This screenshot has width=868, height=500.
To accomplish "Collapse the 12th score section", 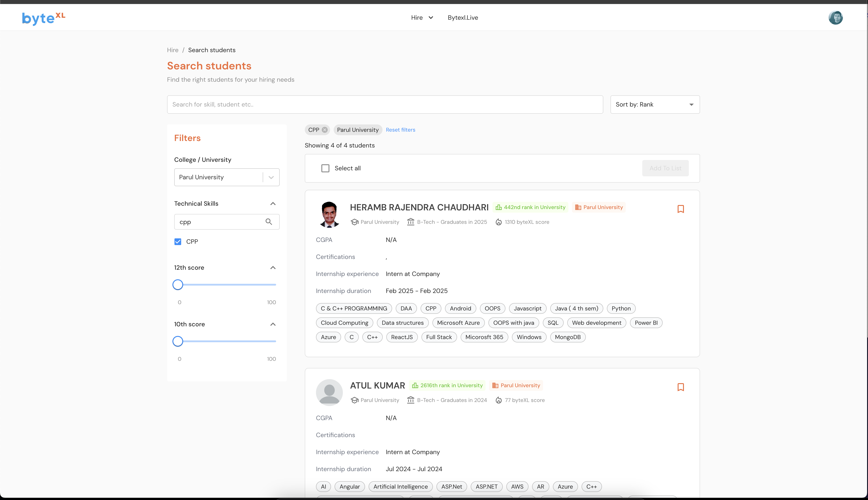I will tap(273, 267).
